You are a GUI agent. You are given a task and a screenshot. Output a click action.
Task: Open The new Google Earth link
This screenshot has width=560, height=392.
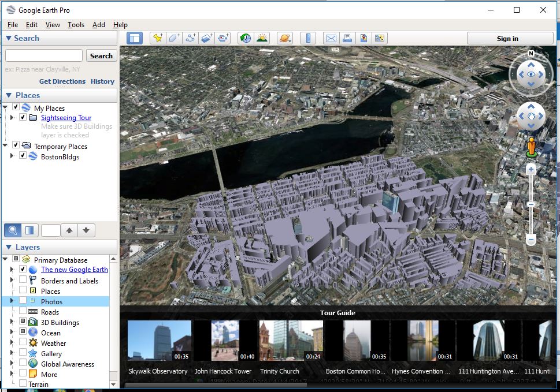[x=75, y=270]
